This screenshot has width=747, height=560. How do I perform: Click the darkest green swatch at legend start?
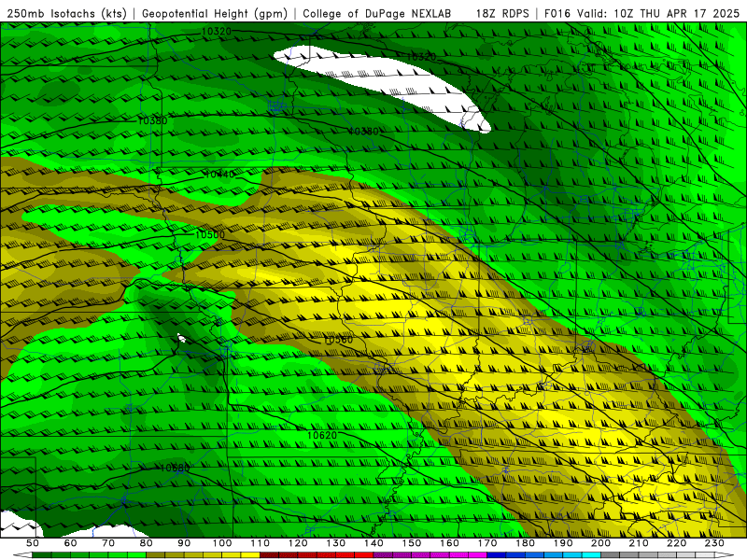[42, 555]
